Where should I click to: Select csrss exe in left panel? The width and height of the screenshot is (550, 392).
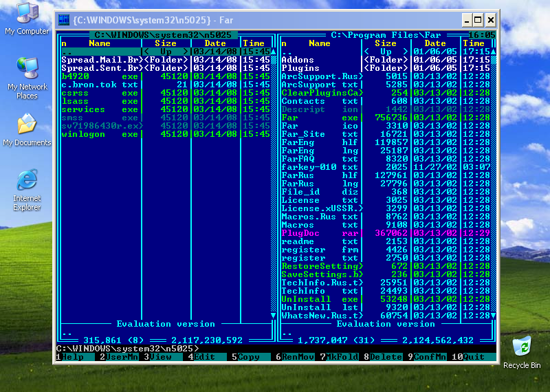click(166, 93)
